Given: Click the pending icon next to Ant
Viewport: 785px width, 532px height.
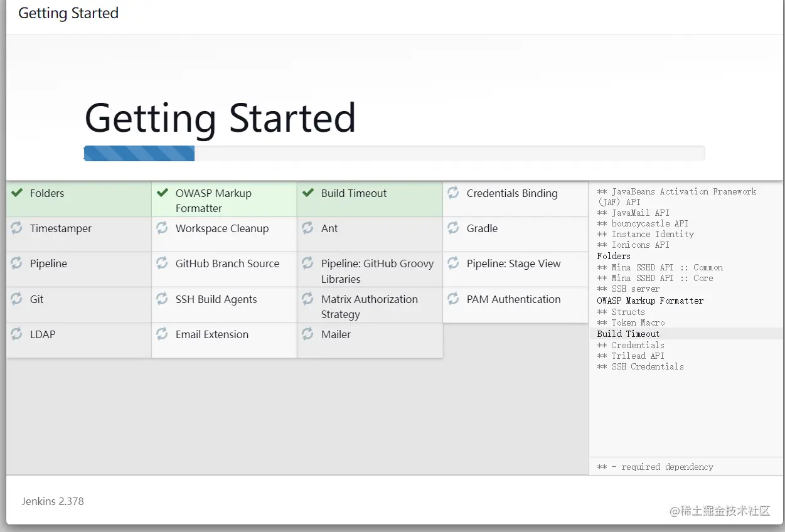Looking at the screenshot, I should (x=307, y=228).
